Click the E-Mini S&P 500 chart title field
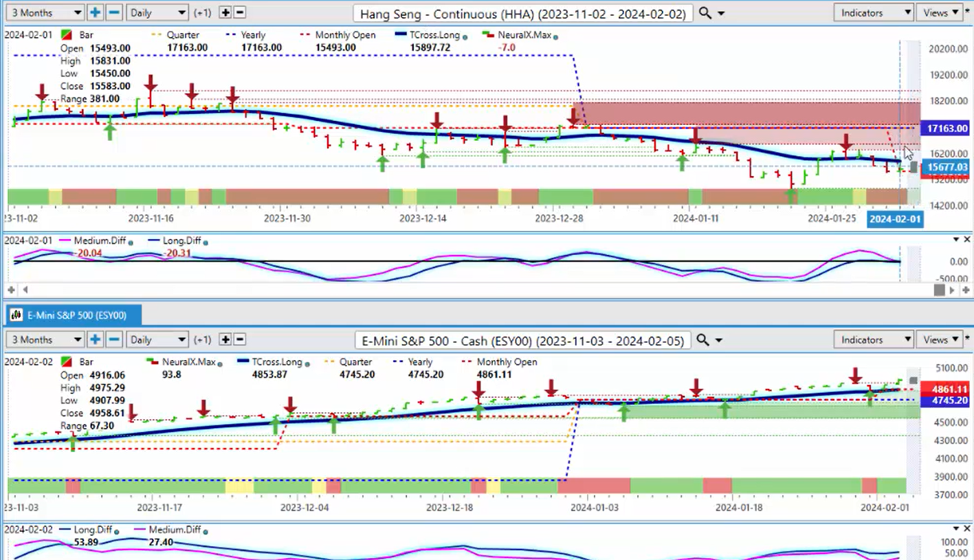 point(523,340)
